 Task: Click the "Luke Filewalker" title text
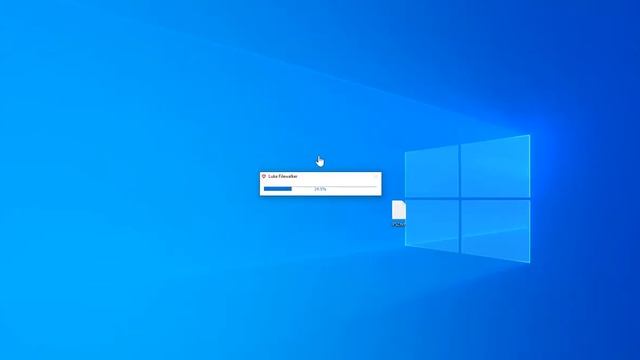(283, 176)
